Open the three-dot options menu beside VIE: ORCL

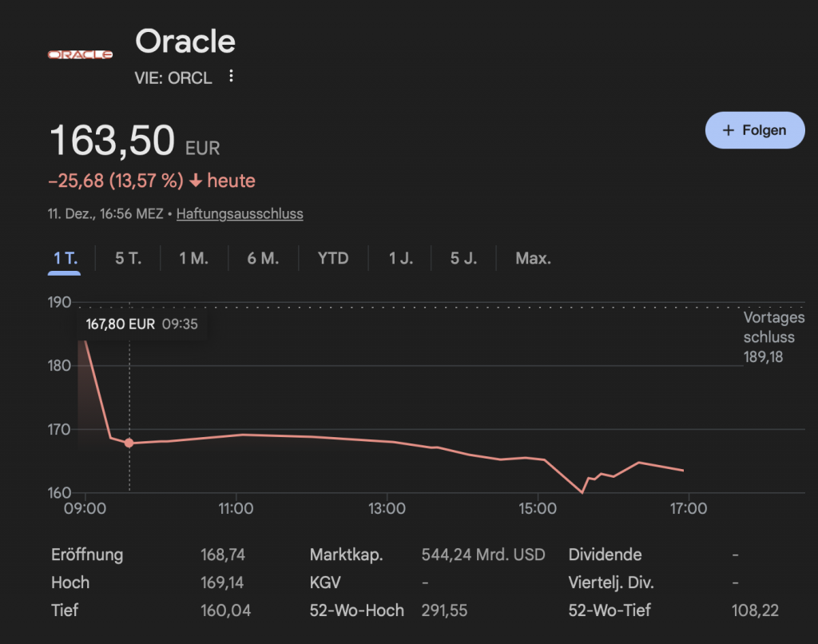click(231, 76)
